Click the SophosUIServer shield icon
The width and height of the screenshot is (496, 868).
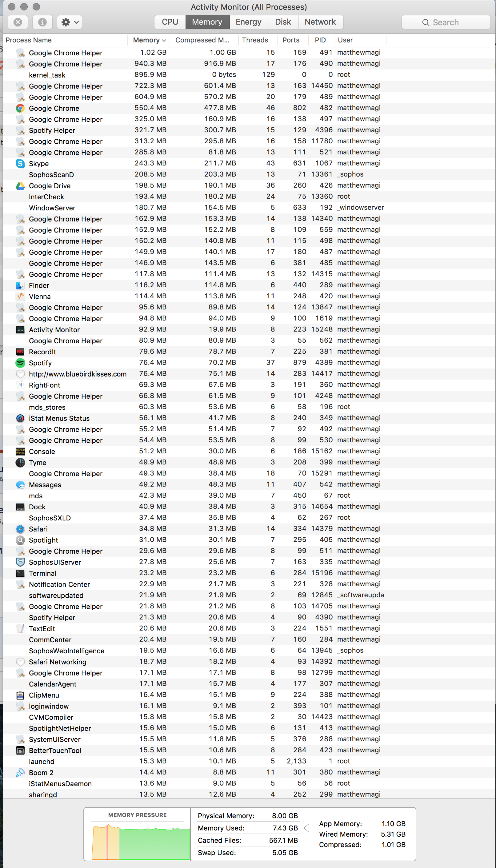20,562
